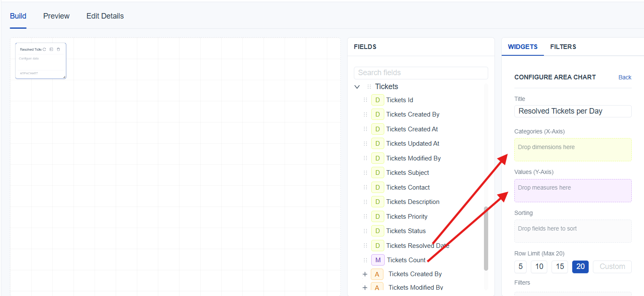This screenshot has height=296, width=644.
Task: Expand the Tickets Created By association plus
Action: click(x=365, y=274)
